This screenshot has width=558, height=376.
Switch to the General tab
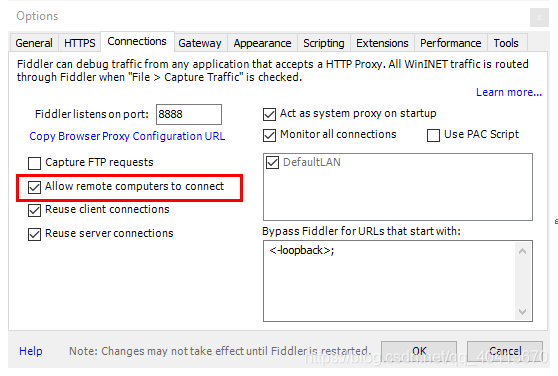tap(34, 43)
